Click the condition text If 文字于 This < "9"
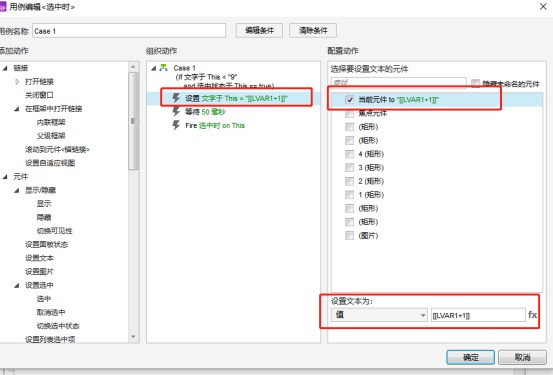553x375 pixels. click(207, 77)
